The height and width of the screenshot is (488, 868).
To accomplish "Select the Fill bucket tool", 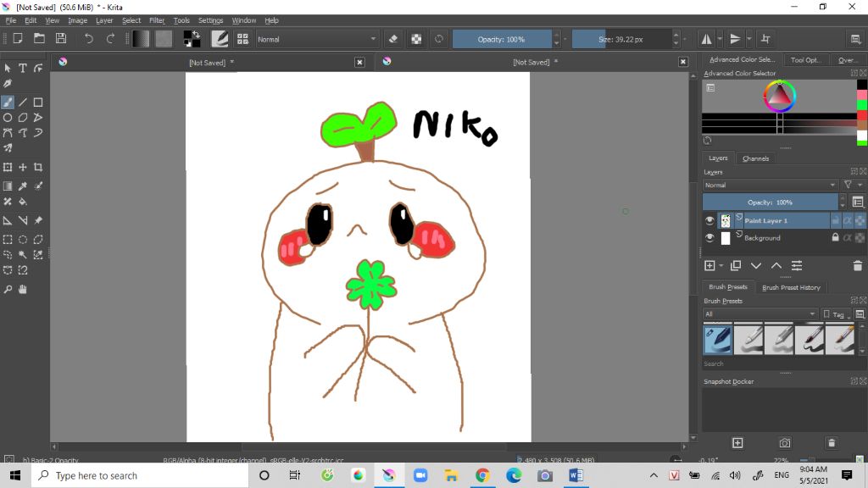I will click(x=23, y=202).
